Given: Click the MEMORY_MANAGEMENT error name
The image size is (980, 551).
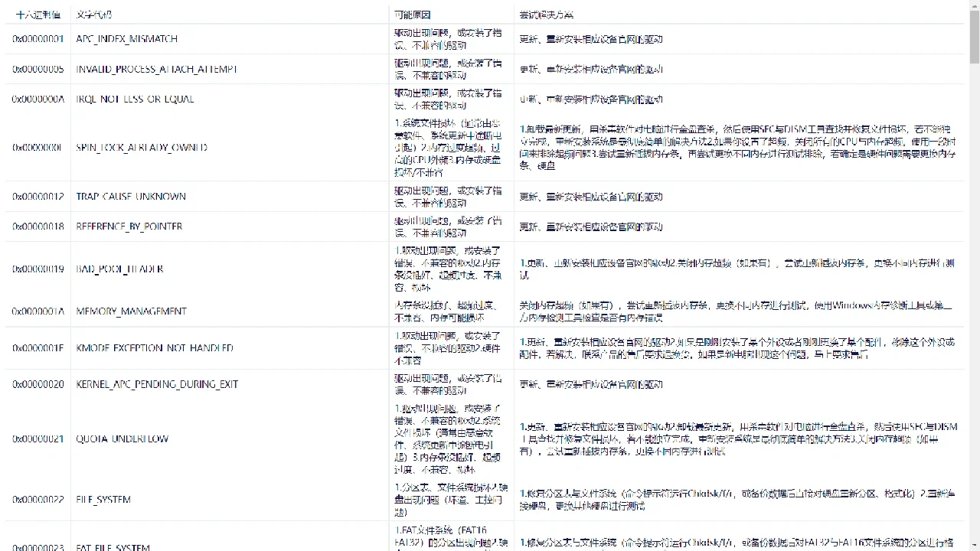Looking at the screenshot, I should click(130, 311).
